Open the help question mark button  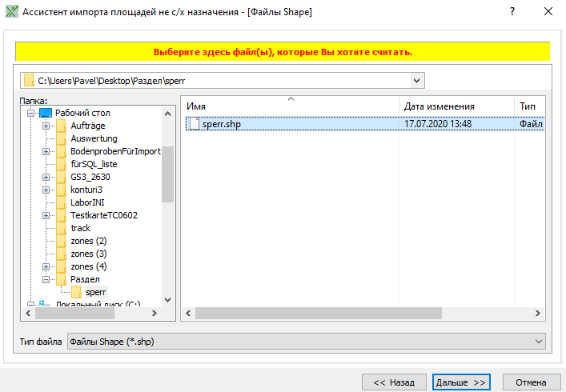tap(512, 11)
